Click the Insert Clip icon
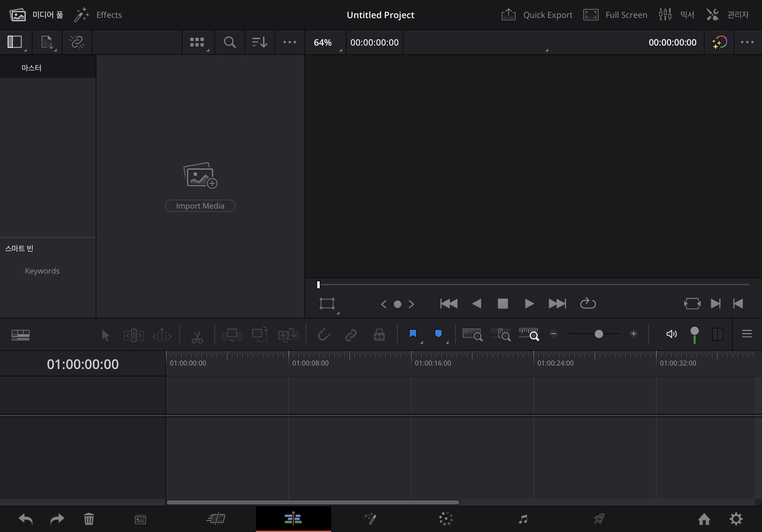The height and width of the screenshot is (532, 762). tap(232, 335)
